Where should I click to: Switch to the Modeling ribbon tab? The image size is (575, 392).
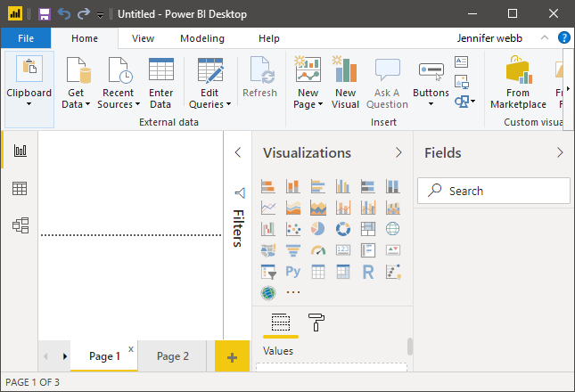click(202, 38)
